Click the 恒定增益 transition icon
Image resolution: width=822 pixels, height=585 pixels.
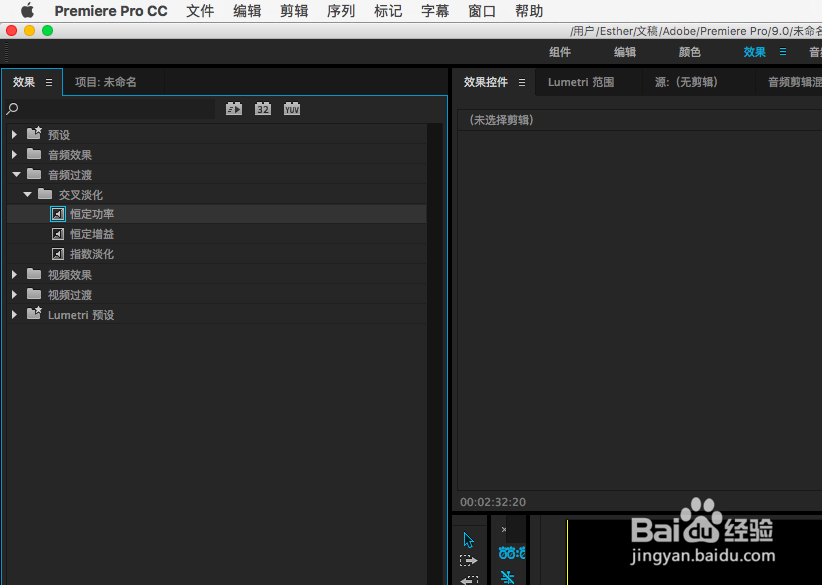[x=58, y=234]
